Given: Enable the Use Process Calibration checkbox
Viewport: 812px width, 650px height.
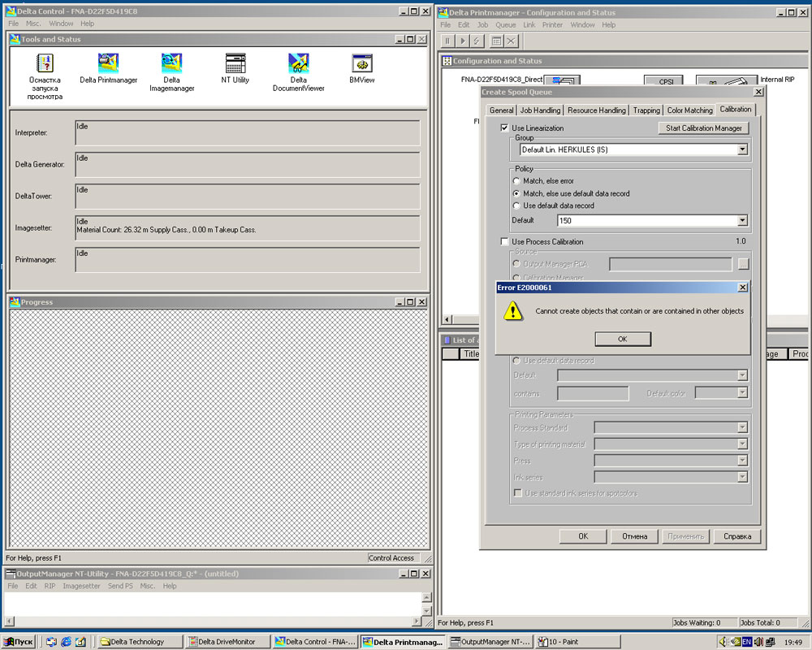Looking at the screenshot, I should point(505,242).
